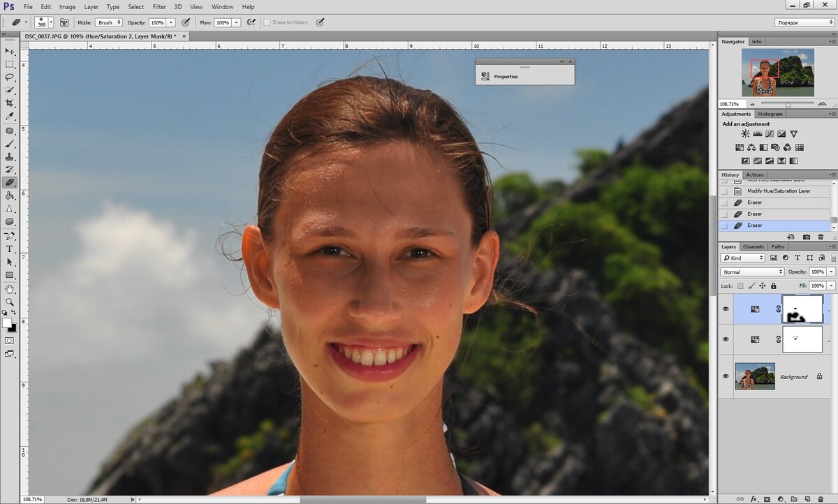
Task: Open layer Fill dropdown arrow
Action: pyautogui.click(x=830, y=286)
